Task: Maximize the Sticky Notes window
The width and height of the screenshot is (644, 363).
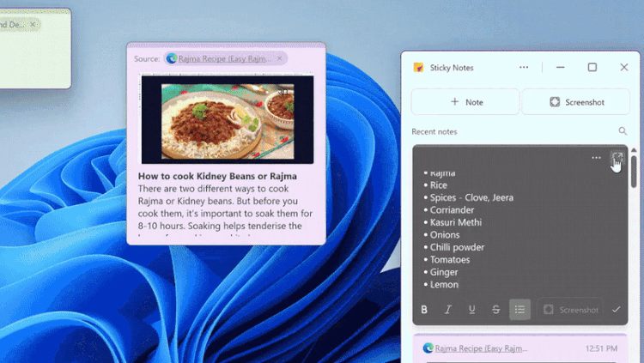Action: [x=592, y=67]
